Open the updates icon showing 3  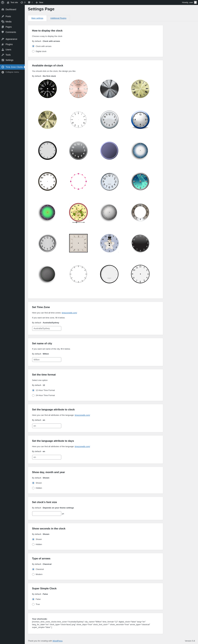(23, 2)
